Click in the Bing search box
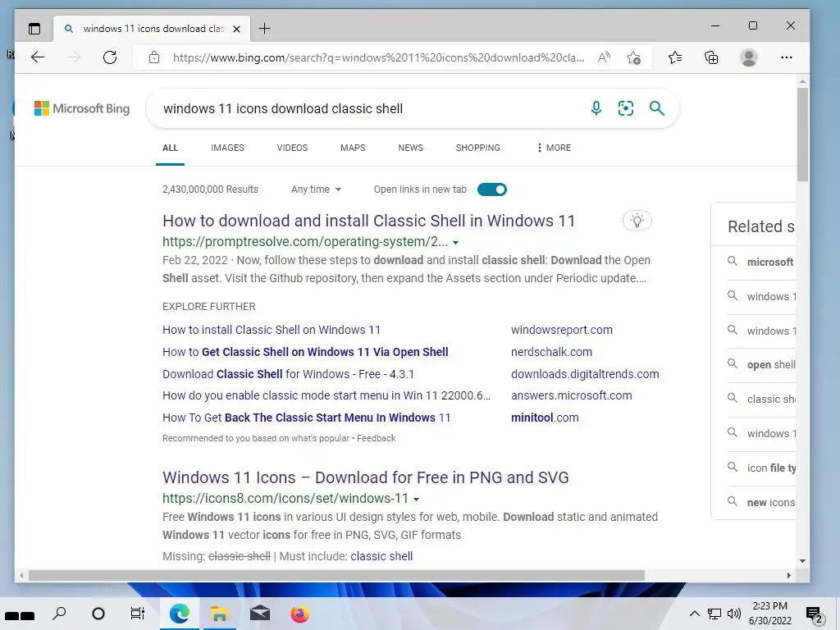The width and height of the screenshot is (840, 630). click(x=370, y=108)
